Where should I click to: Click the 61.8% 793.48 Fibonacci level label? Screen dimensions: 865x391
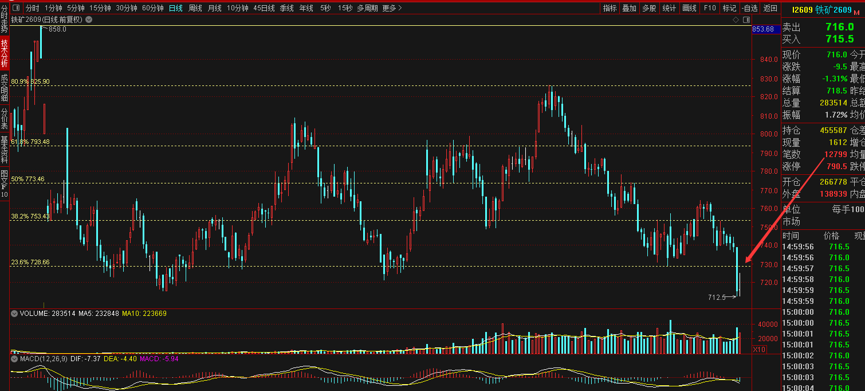click(30, 142)
